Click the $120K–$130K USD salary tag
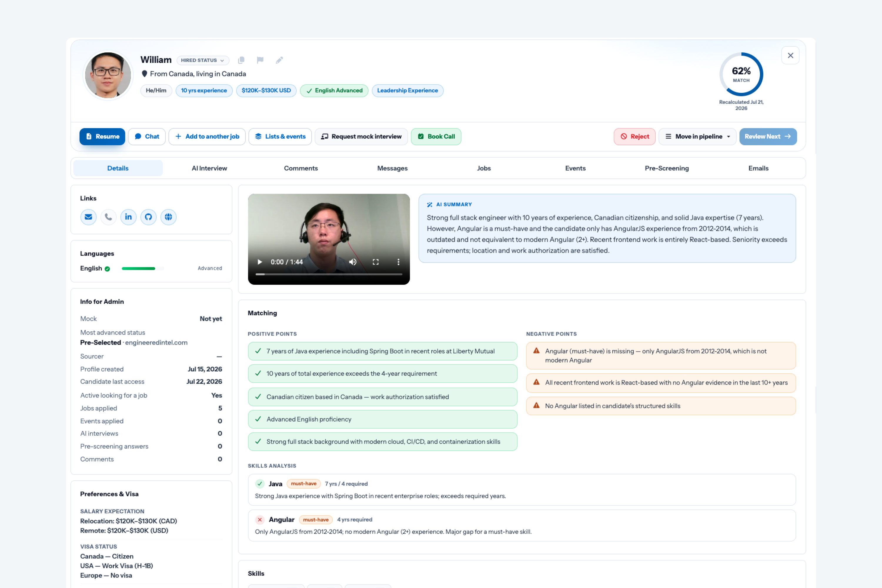 [x=266, y=90]
